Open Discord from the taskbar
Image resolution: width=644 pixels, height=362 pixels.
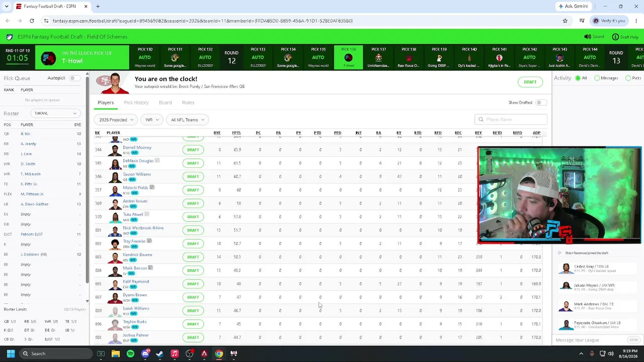[x=145, y=353]
